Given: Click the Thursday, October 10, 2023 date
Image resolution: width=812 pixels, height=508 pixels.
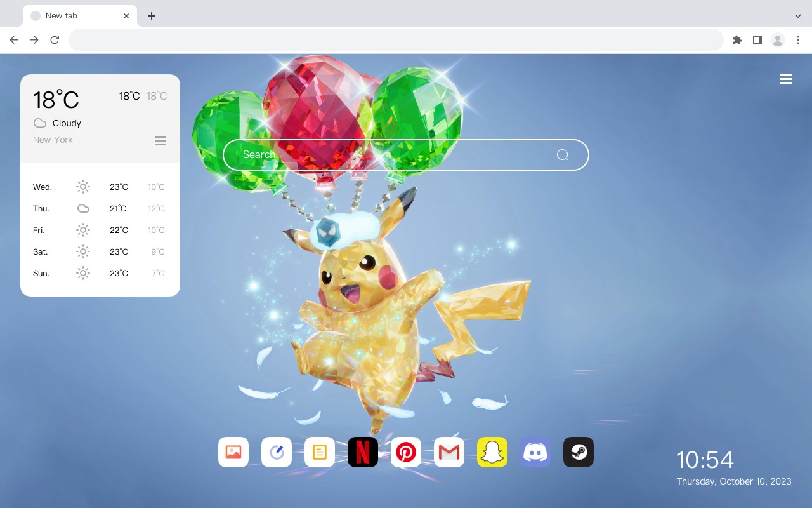Looking at the screenshot, I should pos(734,481).
